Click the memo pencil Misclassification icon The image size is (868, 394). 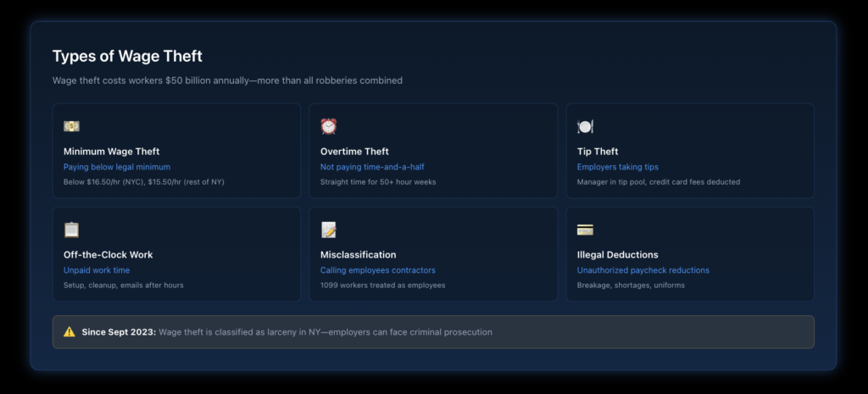tap(328, 230)
